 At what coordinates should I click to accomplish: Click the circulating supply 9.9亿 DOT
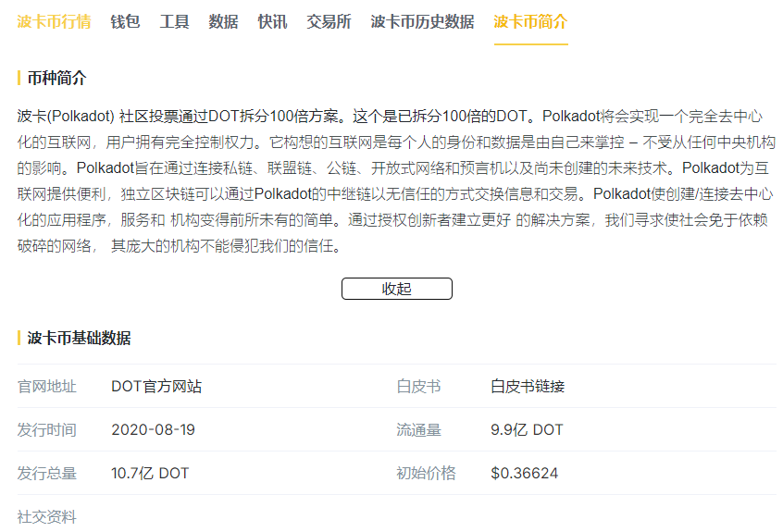click(x=527, y=430)
